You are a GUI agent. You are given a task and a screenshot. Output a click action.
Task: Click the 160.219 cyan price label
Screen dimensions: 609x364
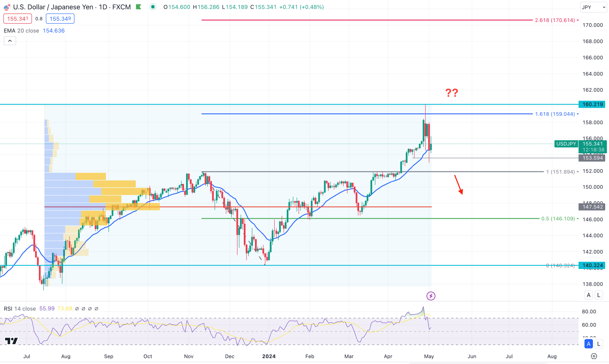592,104
